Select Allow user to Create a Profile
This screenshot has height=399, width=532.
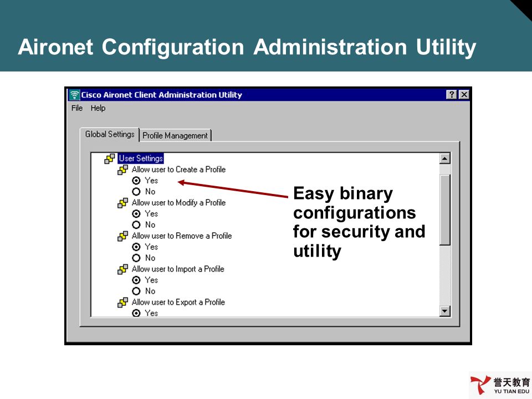point(178,170)
